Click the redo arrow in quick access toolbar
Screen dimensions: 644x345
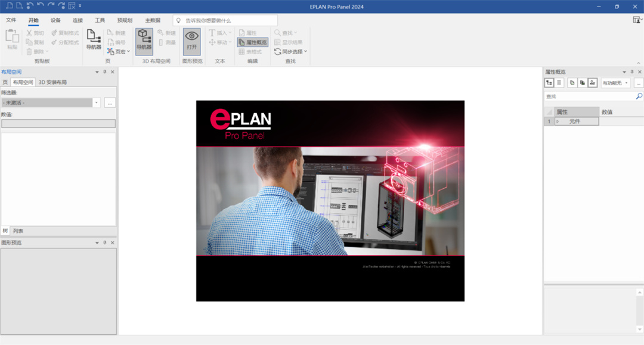pyautogui.click(x=51, y=6)
